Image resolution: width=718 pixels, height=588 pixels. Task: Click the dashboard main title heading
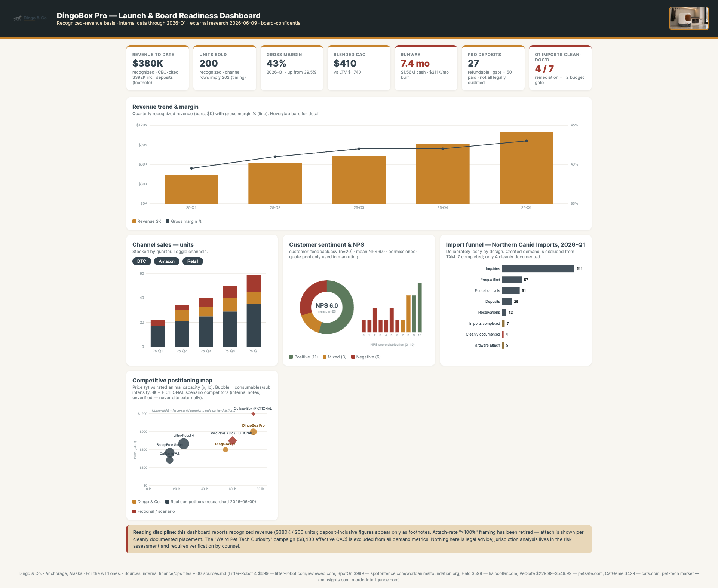[159, 16]
